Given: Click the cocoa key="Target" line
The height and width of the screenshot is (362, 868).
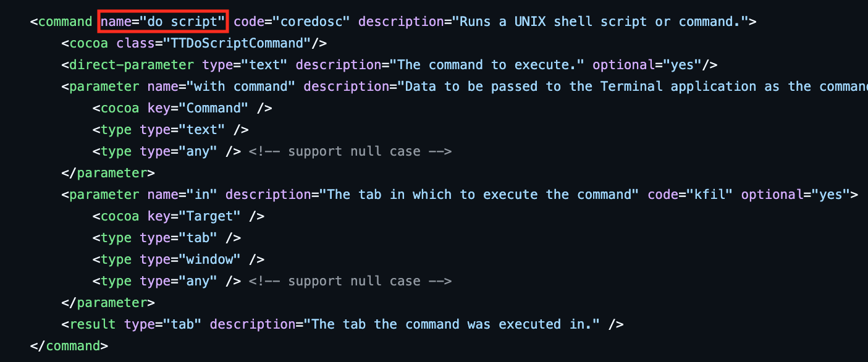Looking at the screenshot, I should [x=179, y=216].
